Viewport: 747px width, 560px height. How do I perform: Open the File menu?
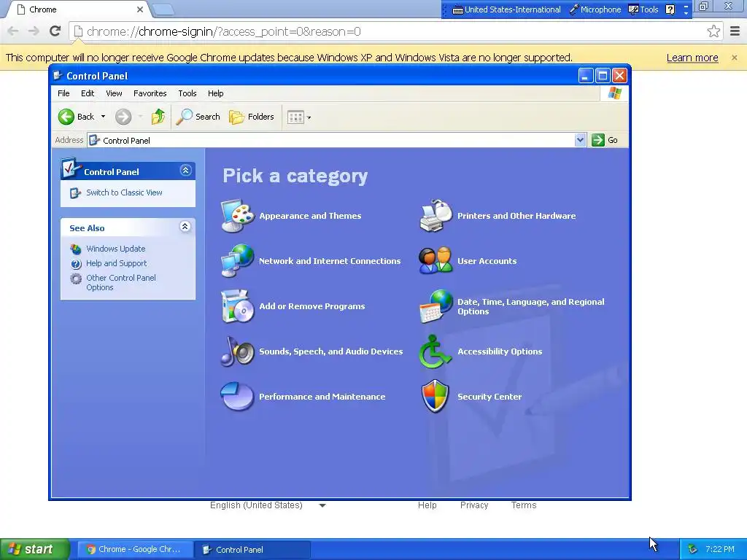(x=63, y=93)
